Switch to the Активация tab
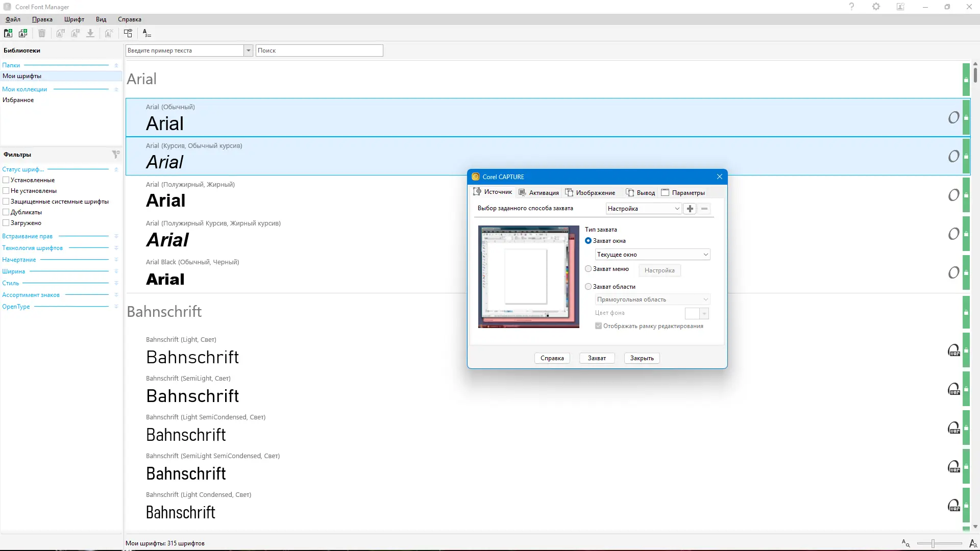980x551 pixels. tap(539, 193)
